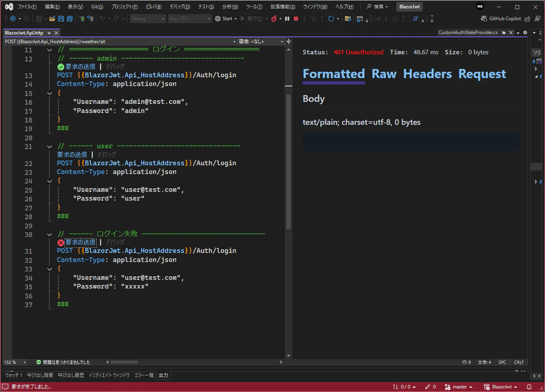
Task: Expand the master branch selector in status bar
Action: pos(459,387)
